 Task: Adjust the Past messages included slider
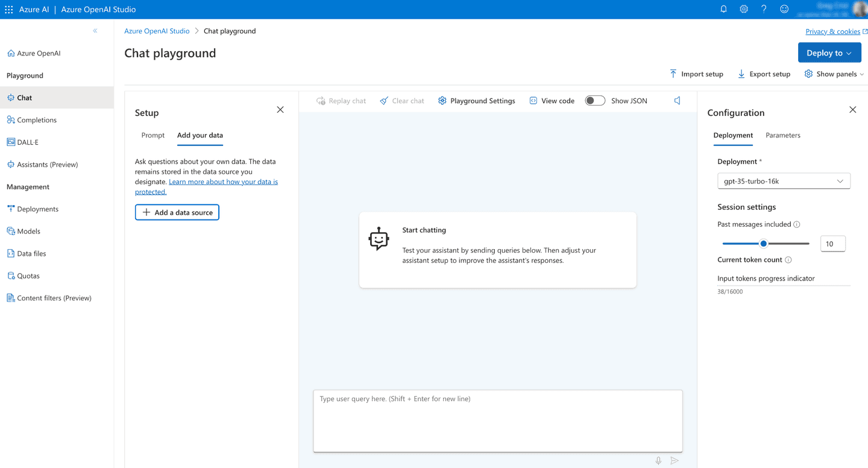(x=763, y=243)
